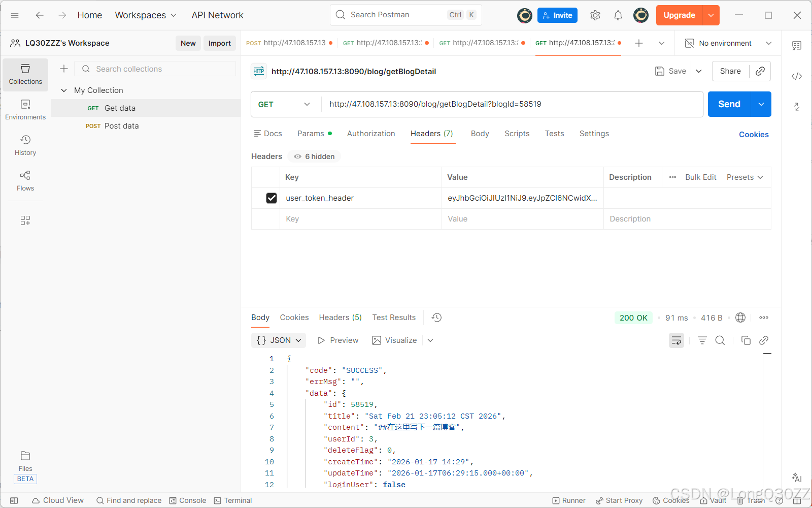Click the Invite button
Image resolution: width=812 pixels, height=508 pixels.
pos(557,15)
